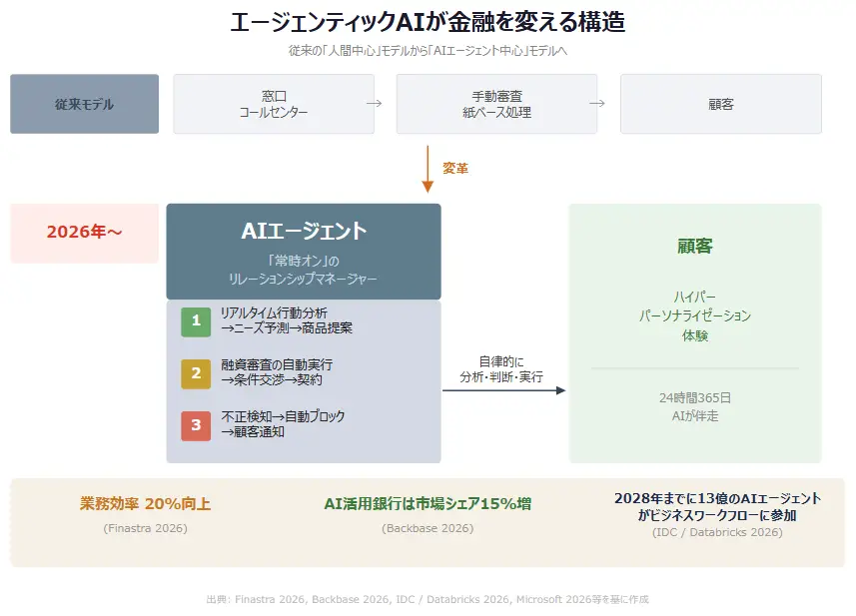Click the yellow number 2 badge
Image resolution: width=856 pixels, height=616 pixels.
click(x=196, y=373)
